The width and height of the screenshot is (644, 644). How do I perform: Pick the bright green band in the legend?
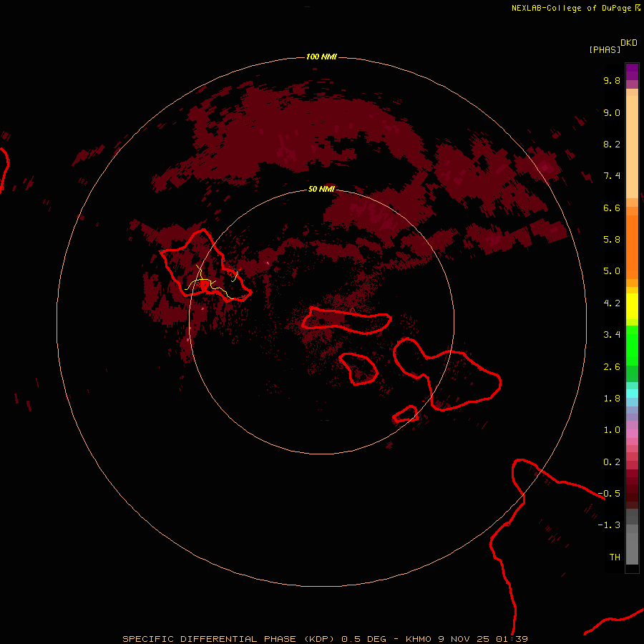[x=632, y=346]
